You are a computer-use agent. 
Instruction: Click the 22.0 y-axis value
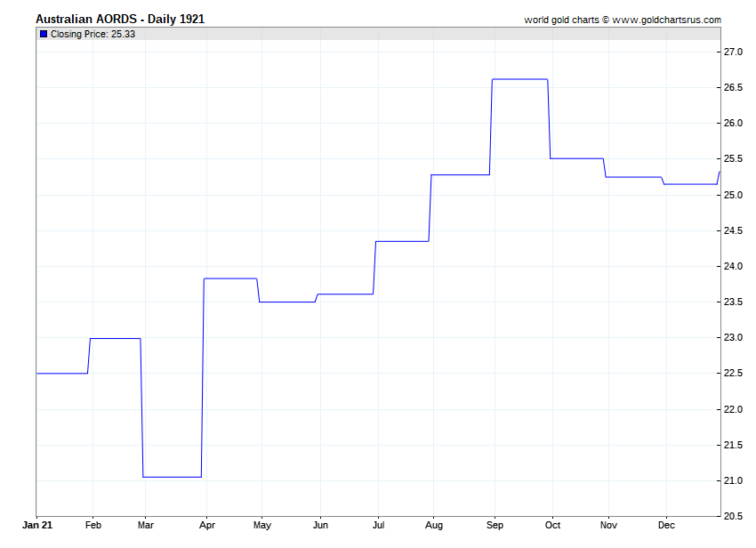tap(733, 409)
